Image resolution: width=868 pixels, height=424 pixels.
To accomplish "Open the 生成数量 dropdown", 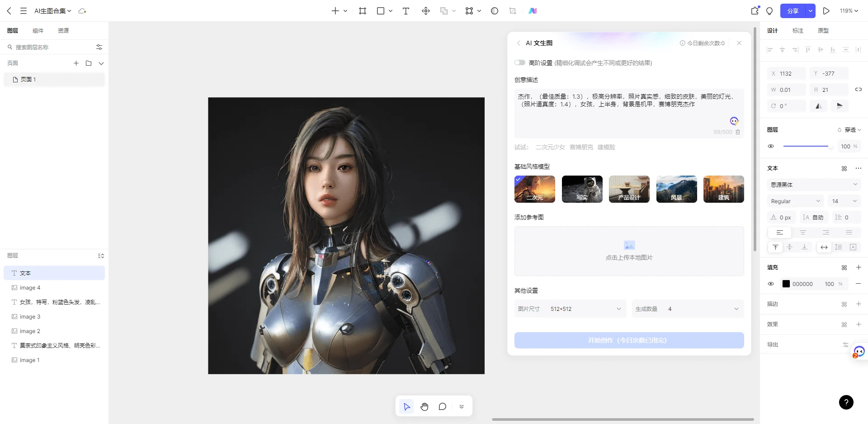I will pos(688,309).
